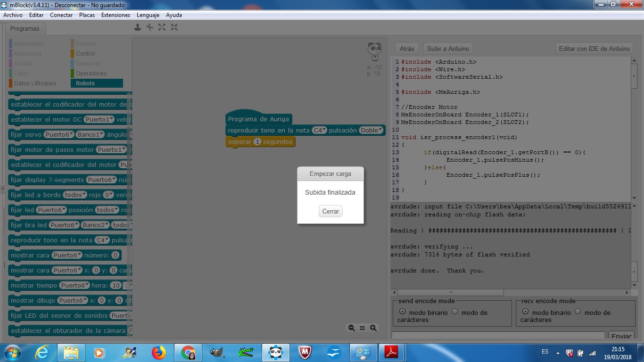
Task: Click Cerrar in the upload dialog
Action: [330, 212]
